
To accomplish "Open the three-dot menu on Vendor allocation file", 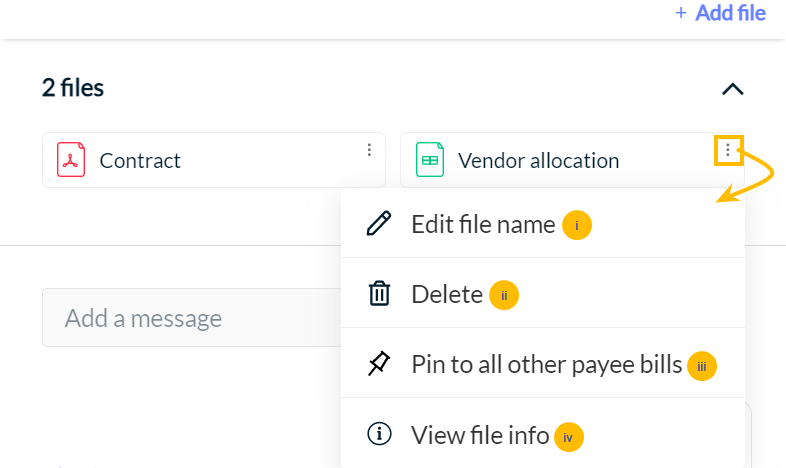I will tap(728, 150).
